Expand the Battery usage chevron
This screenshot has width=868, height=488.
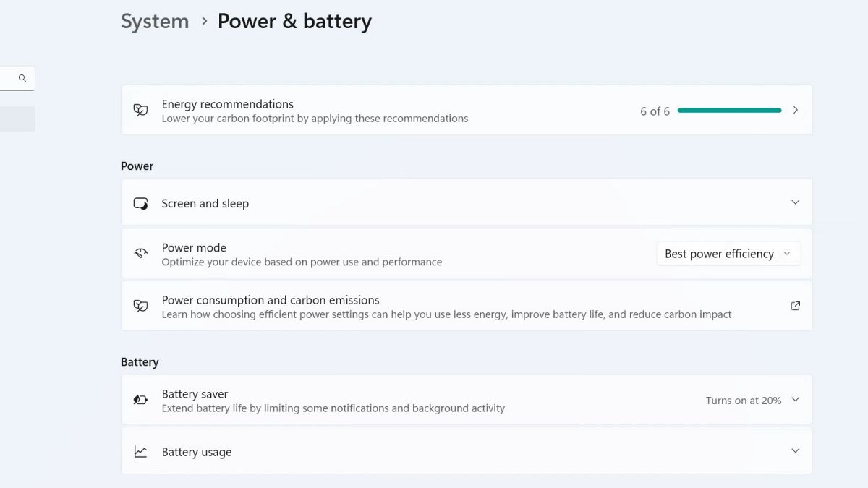click(x=795, y=450)
